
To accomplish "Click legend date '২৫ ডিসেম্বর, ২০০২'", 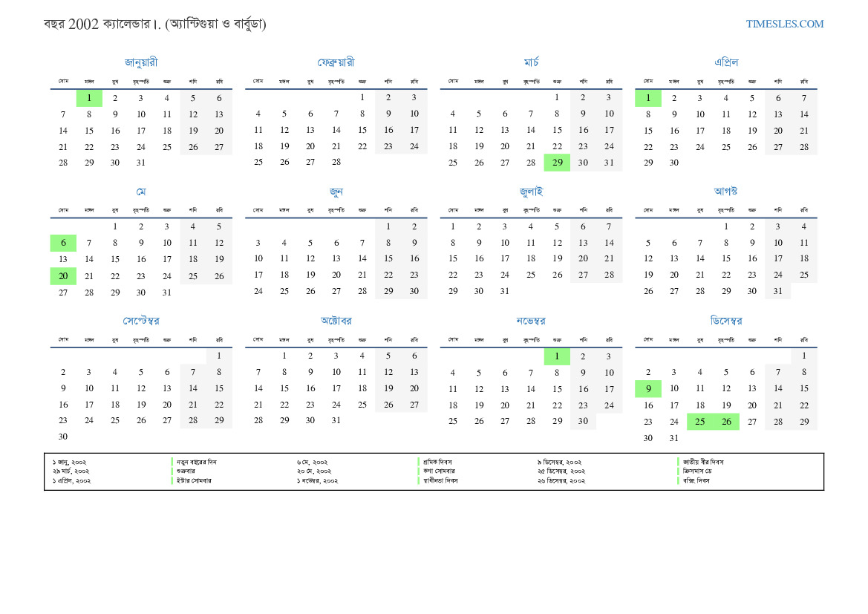I will click(x=561, y=471).
